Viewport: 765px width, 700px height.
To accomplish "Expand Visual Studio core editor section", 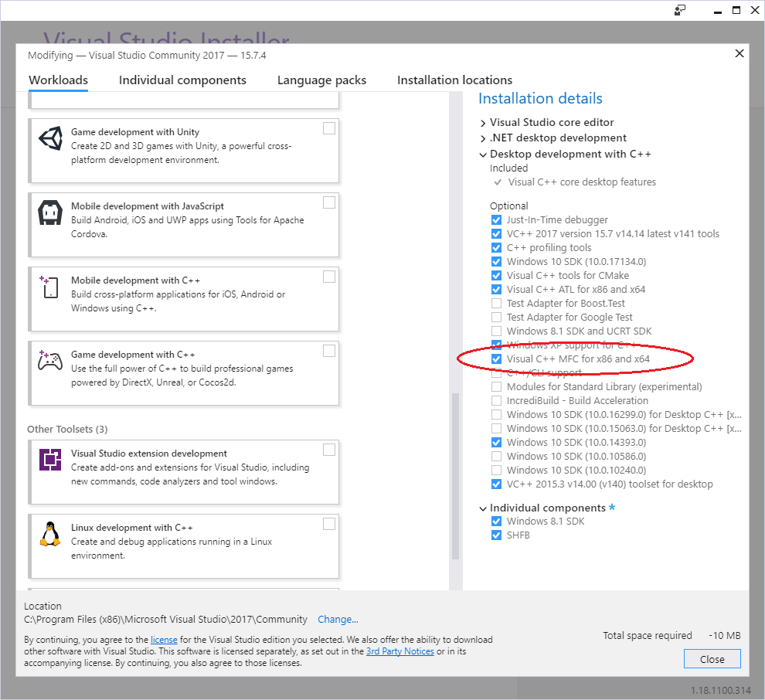I will pos(483,123).
